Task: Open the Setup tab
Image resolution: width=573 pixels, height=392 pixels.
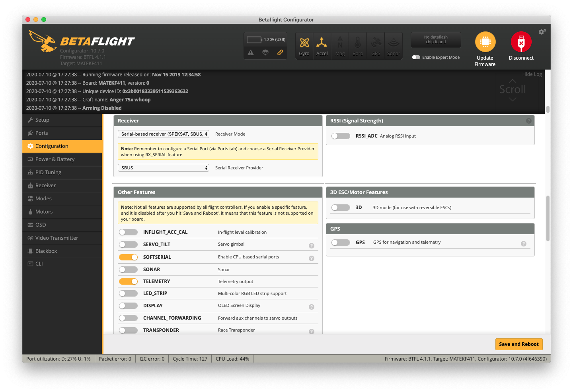Action: pyautogui.click(x=62, y=120)
